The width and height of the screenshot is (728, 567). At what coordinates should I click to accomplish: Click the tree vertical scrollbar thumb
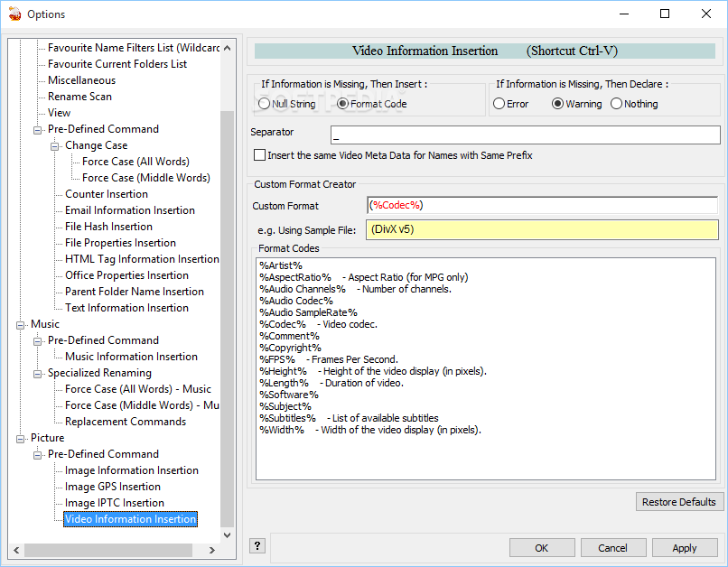click(227, 320)
